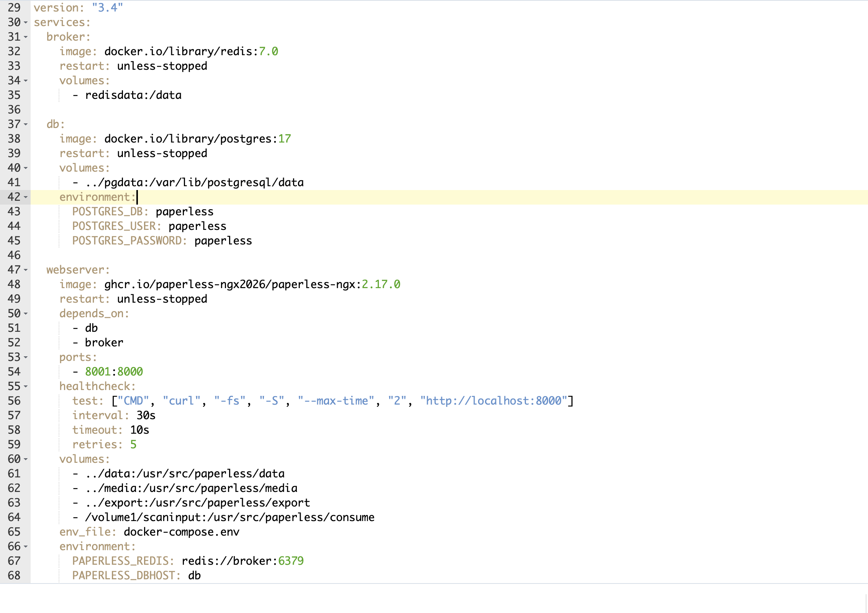868x613 pixels.
Task: Click line number 48 in gutter
Action: [14, 284]
